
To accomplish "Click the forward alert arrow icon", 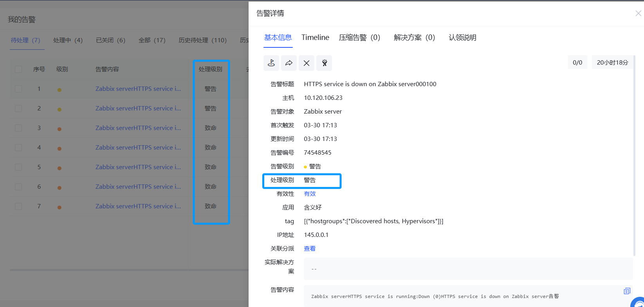I will coord(289,63).
